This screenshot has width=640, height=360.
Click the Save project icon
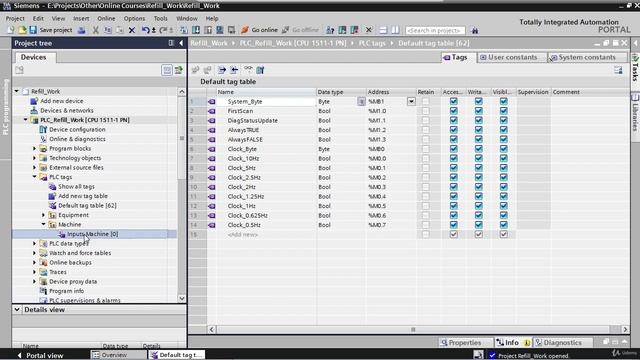tap(33, 30)
